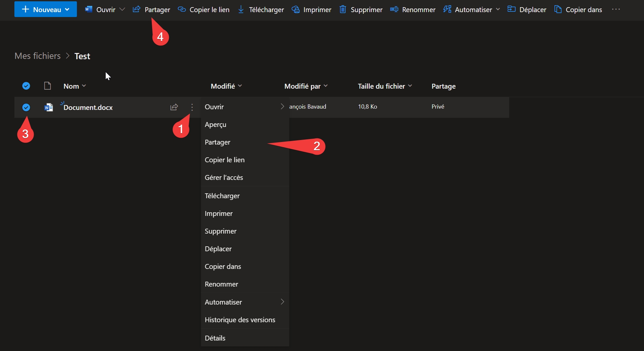Click the Imprimer printer icon in toolbar
Image resolution: width=644 pixels, height=351 pixels.
pos(295,9)
